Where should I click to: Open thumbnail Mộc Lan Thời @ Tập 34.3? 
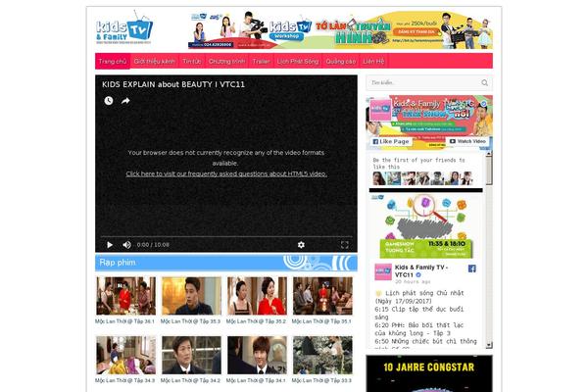coord(126,355)
